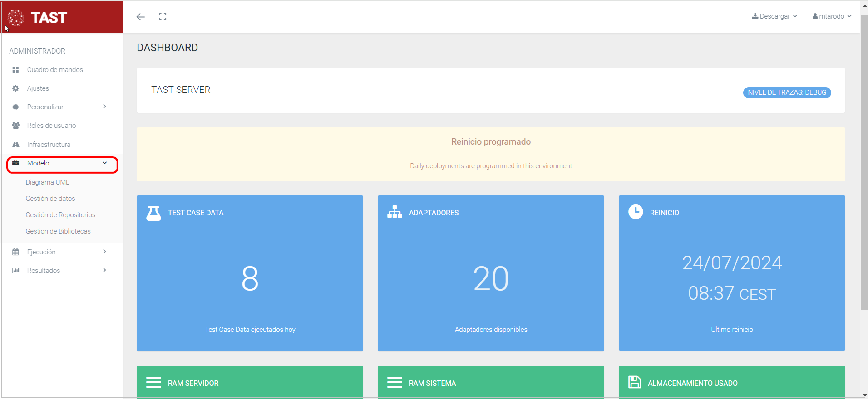868x399 pixels.
Task: Expand the Personalizar submenu
Action: [x=104, y=107]
